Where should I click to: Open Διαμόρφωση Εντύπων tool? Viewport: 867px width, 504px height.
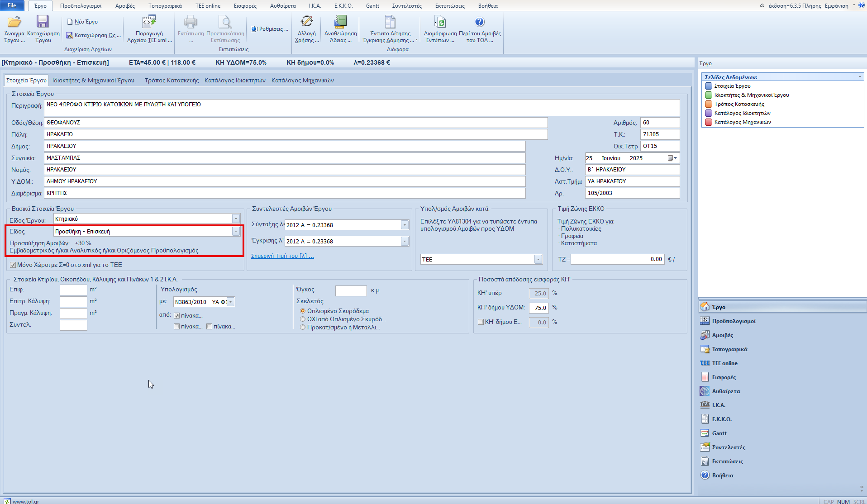440,23
